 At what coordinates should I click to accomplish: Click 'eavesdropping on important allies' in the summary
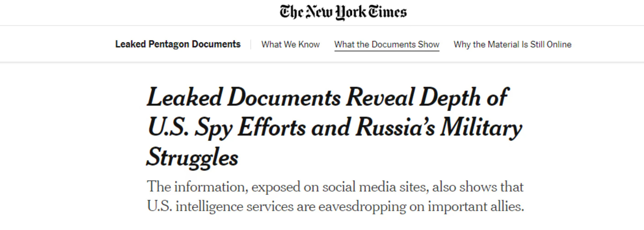[x=421, y=207]
